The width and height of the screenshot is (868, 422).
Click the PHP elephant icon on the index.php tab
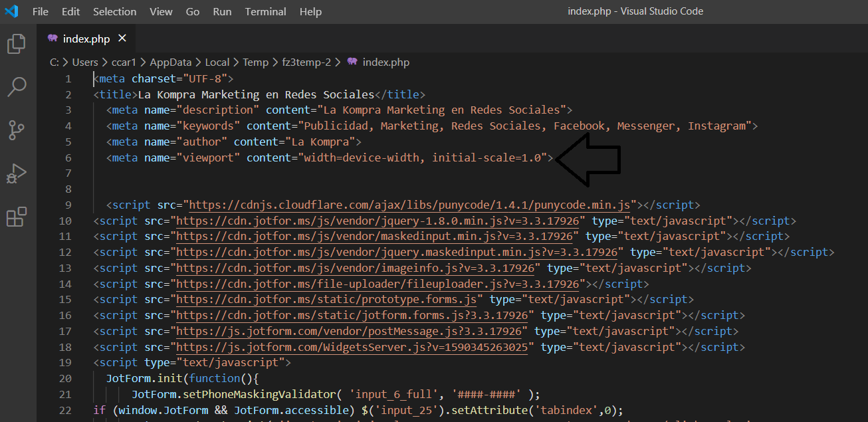click(53, 39)
